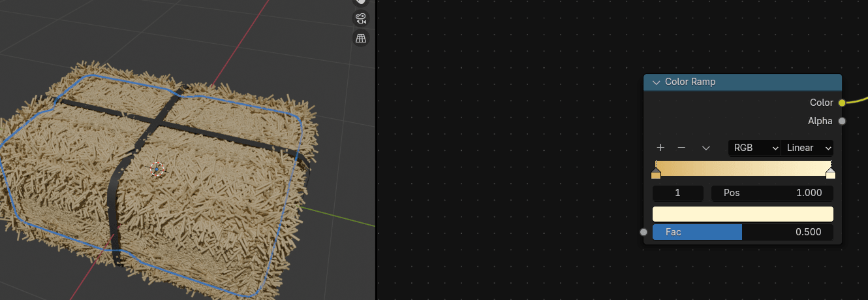Click the Fac slider
Screen dimensions: 868x300
[743, 232]
